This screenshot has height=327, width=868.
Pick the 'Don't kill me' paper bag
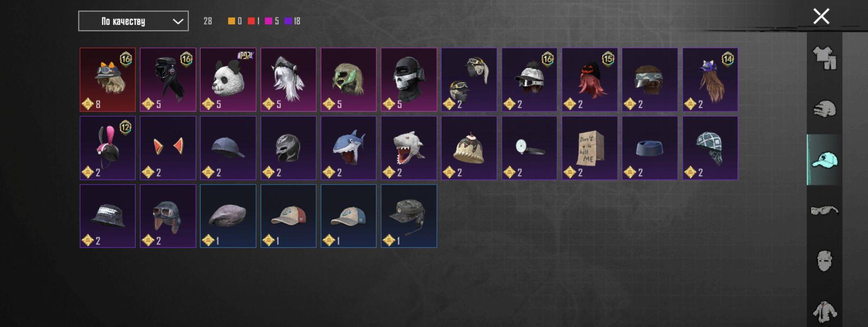pyautogui.click(x=590, y=148)
